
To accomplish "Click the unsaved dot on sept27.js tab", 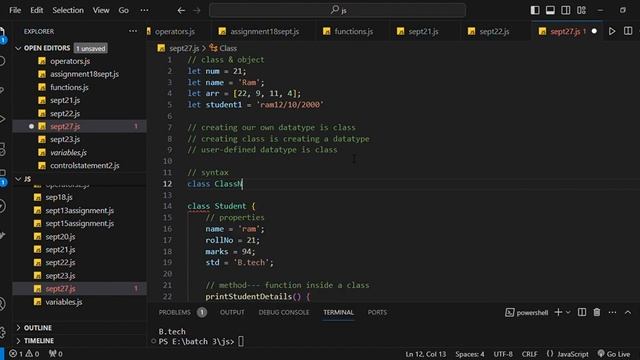I will coord(594,31).
